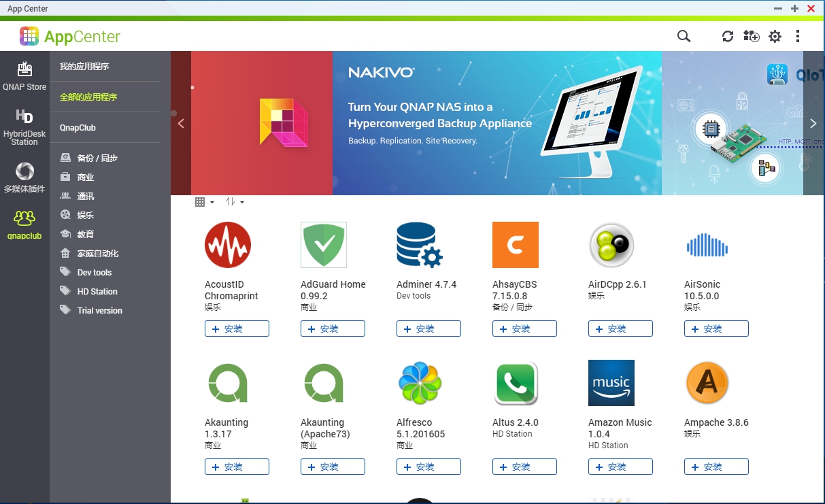Install Akaunting 1.3.17

(x=237, y=467)
